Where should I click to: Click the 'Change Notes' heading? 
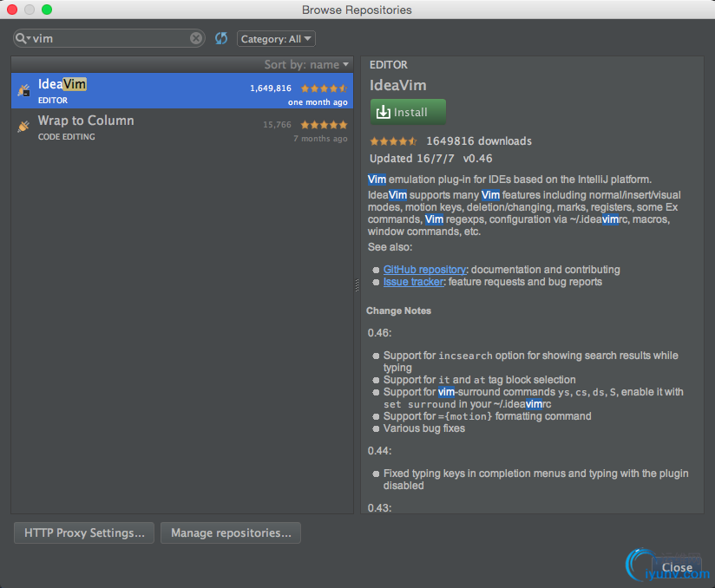tap(398, 310)
